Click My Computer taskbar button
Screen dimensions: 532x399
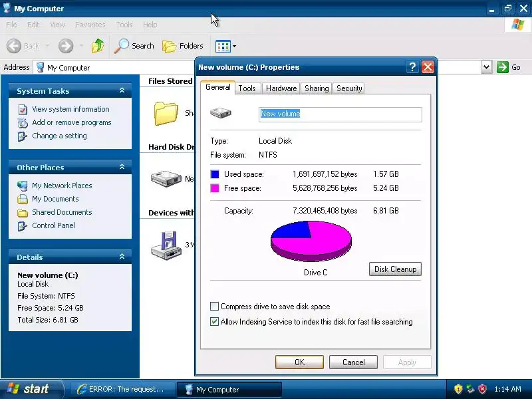pyautogui.click(x=229, y=390)
